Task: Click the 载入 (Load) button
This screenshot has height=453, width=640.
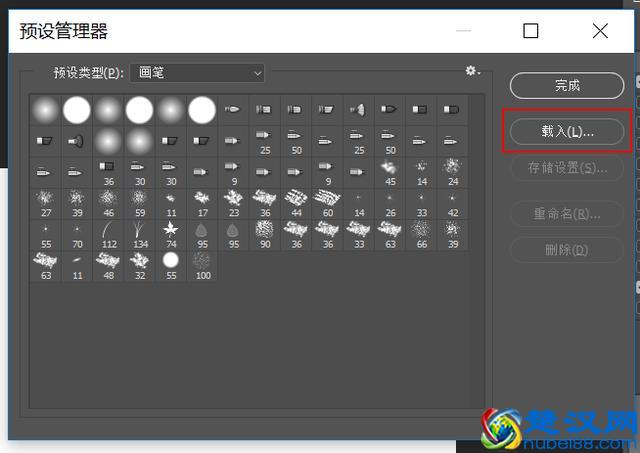Action: (567, 131)
